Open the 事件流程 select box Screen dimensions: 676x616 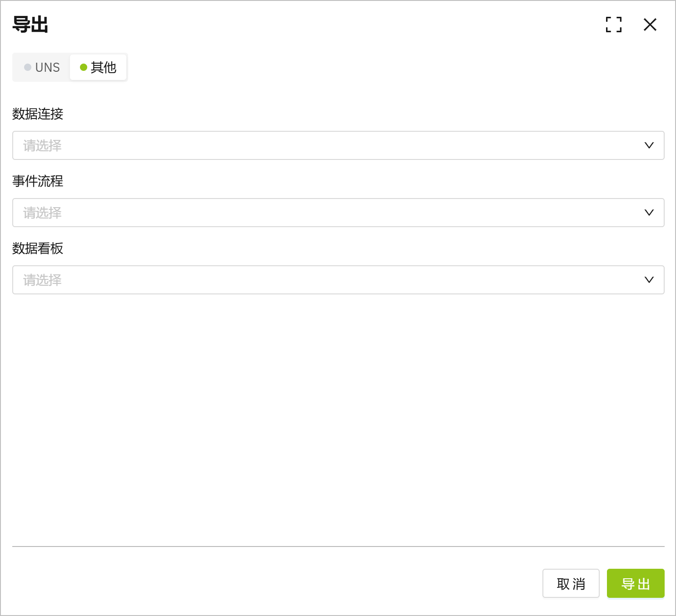[338, 213]
